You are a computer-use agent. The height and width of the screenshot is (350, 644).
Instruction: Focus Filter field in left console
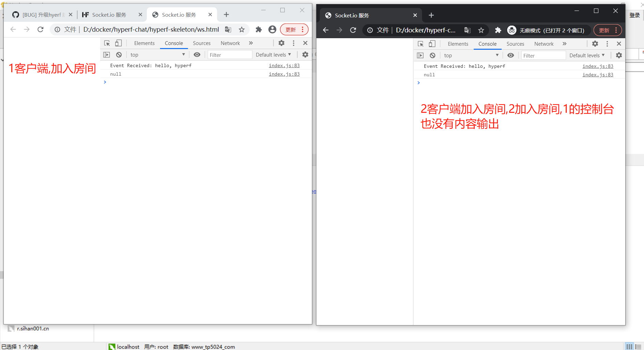click(230, 55)
